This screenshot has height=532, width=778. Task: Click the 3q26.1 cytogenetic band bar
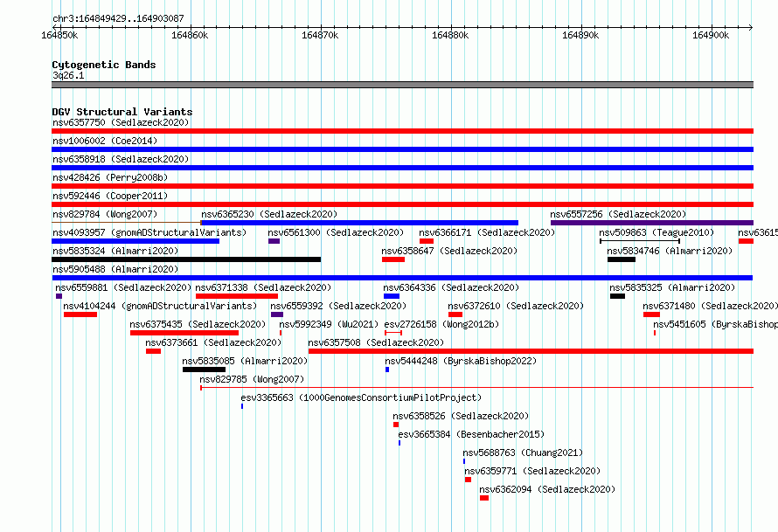[402, 85]
